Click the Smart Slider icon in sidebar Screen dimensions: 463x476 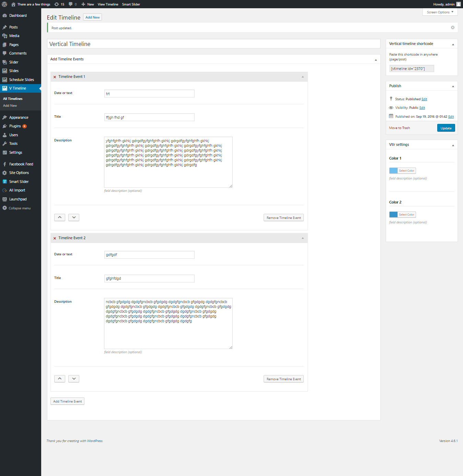point(5,182)
